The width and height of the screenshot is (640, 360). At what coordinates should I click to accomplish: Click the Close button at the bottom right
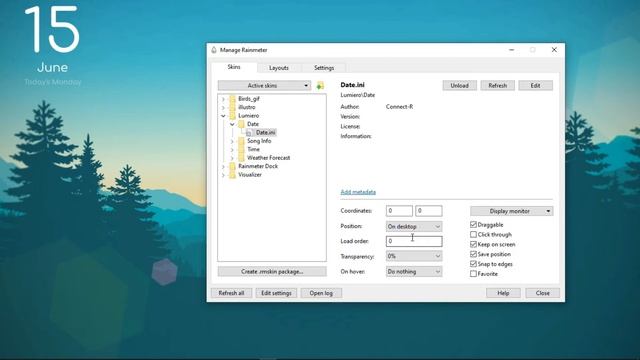(x=542, y=293)
